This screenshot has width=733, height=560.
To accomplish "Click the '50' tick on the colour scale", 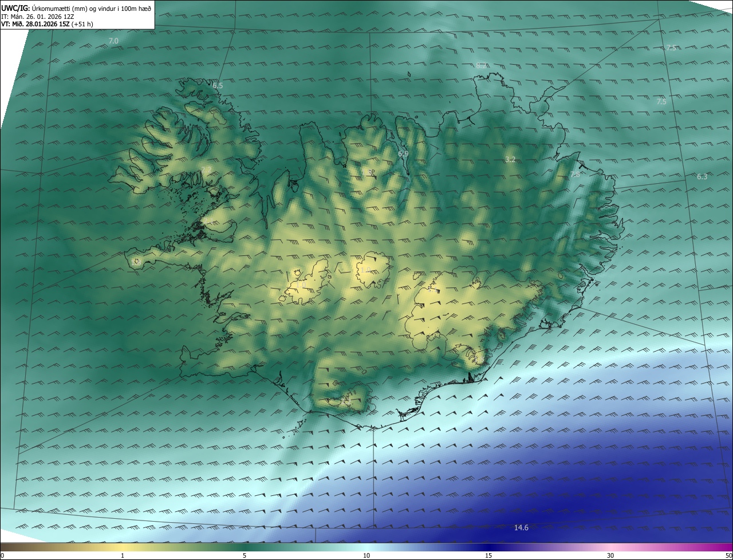I will click(x=728, y=555).
